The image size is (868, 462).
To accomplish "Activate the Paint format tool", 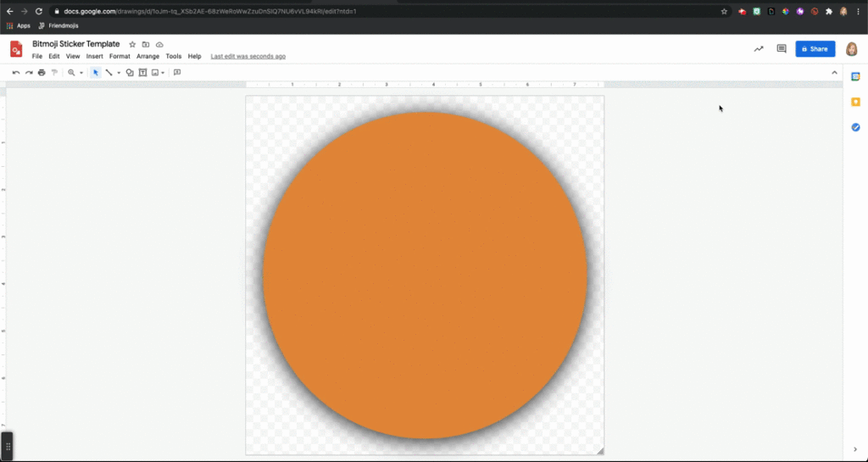I will [54, 73].
